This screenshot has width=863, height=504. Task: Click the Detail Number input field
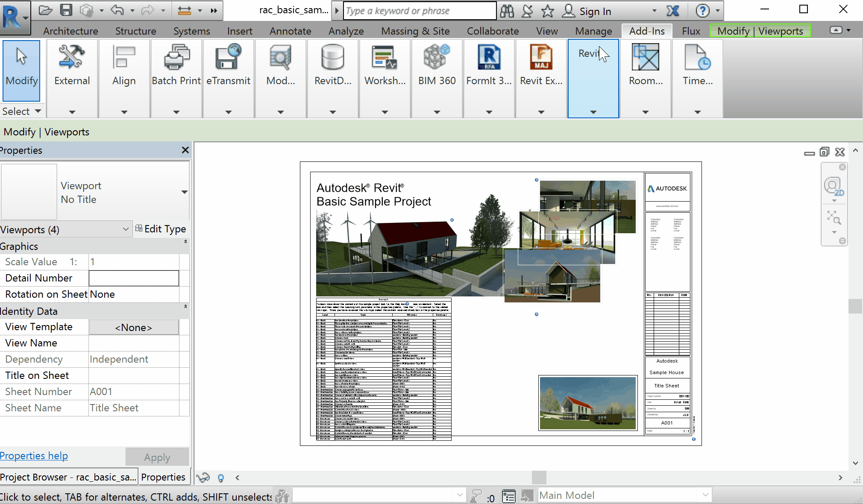134,278
